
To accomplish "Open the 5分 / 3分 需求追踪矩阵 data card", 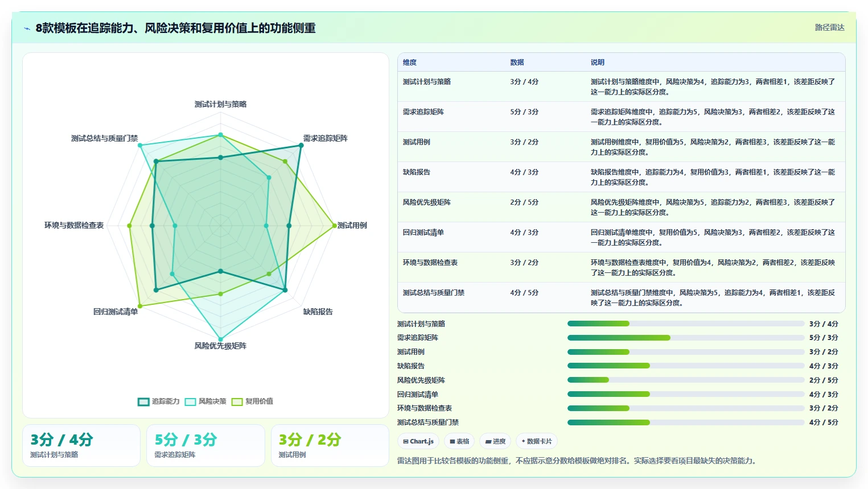I will [205, 445].
